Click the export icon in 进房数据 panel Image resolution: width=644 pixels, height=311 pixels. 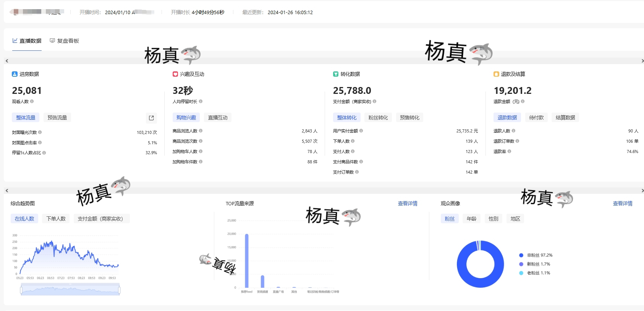click(x=151, y=118)
